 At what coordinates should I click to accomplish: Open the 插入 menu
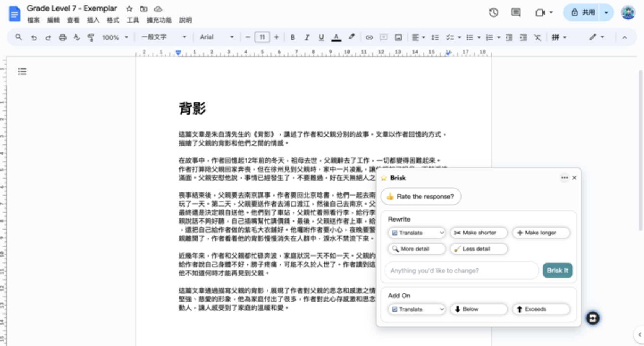tap(93, 20)
